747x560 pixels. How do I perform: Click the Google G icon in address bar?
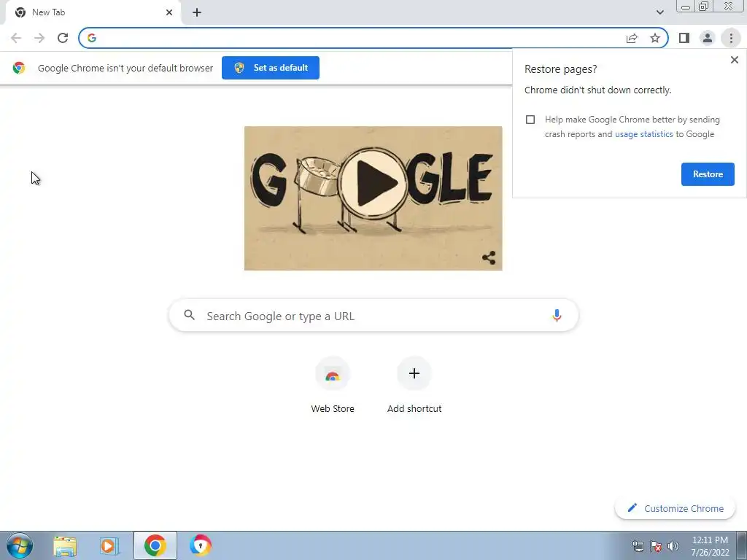pyautogui.click(x=92, y=38)
